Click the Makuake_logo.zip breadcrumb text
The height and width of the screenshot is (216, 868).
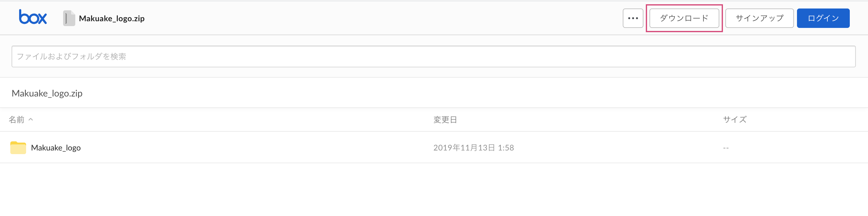47,93
